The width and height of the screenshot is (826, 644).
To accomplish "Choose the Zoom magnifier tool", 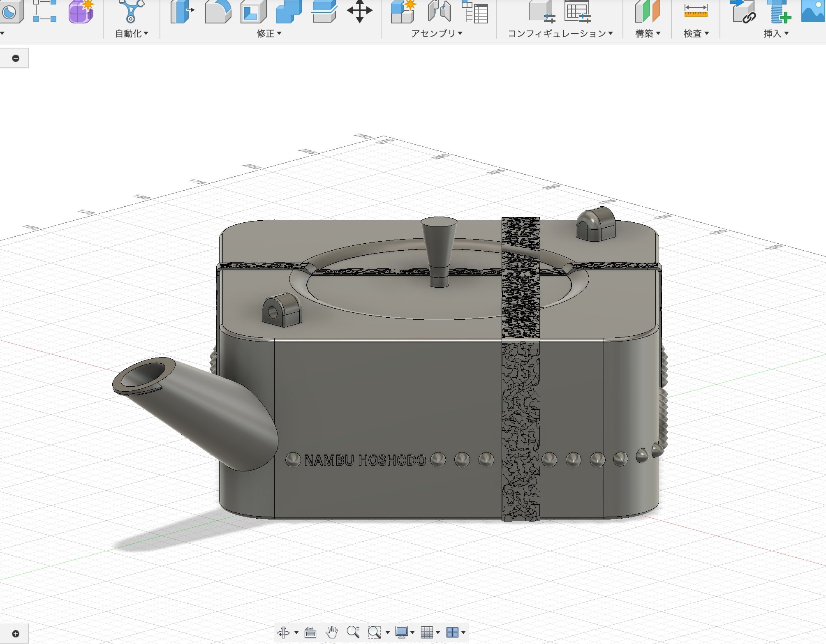I will (x=353, y=632).
